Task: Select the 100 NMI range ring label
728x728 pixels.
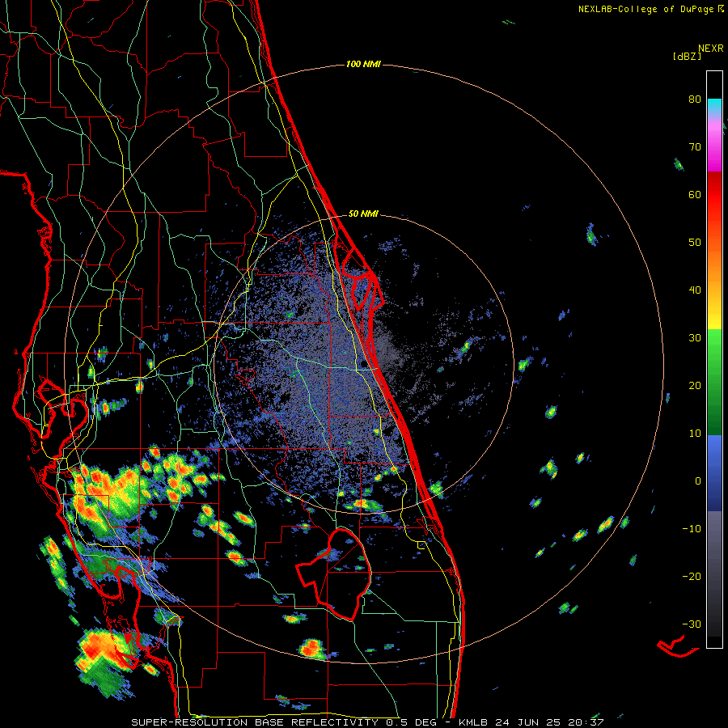Action: 363,64
